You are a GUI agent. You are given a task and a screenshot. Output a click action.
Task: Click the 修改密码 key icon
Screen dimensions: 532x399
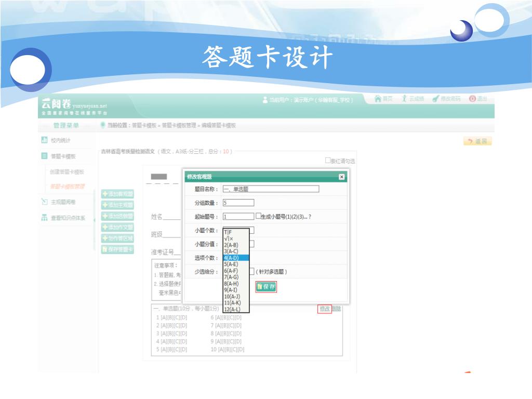(x=436, y=99)
